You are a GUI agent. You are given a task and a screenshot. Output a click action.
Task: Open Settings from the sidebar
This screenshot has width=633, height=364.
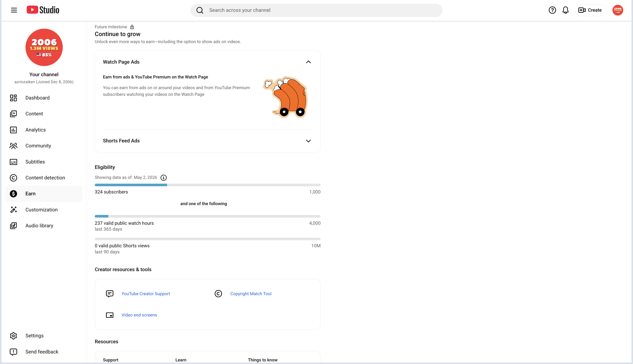[44, 336]
